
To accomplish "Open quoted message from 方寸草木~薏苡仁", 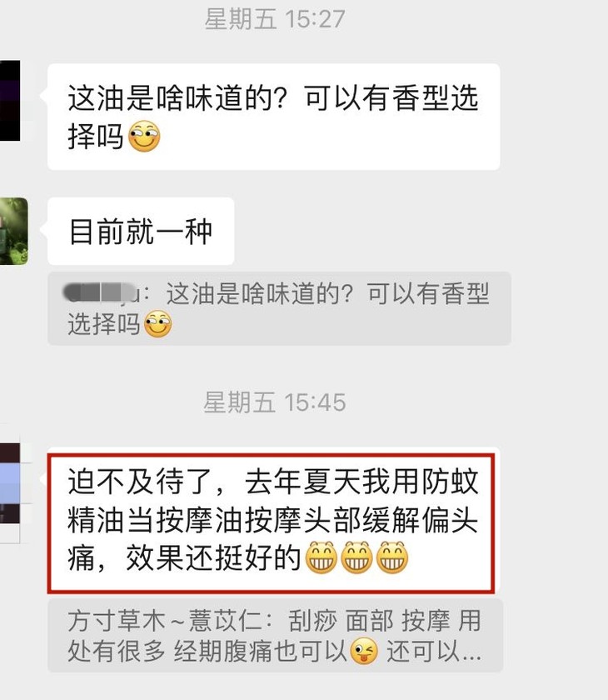I will pos(275,636).
